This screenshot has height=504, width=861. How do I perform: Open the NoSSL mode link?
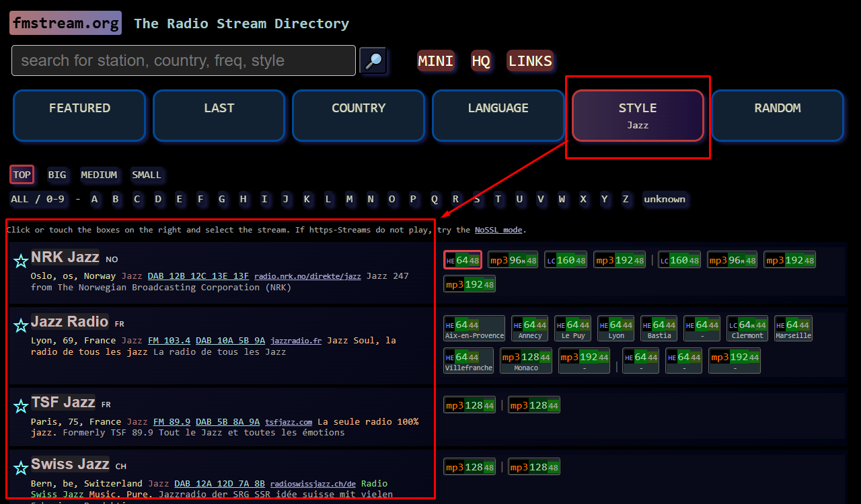click(498, 230)
